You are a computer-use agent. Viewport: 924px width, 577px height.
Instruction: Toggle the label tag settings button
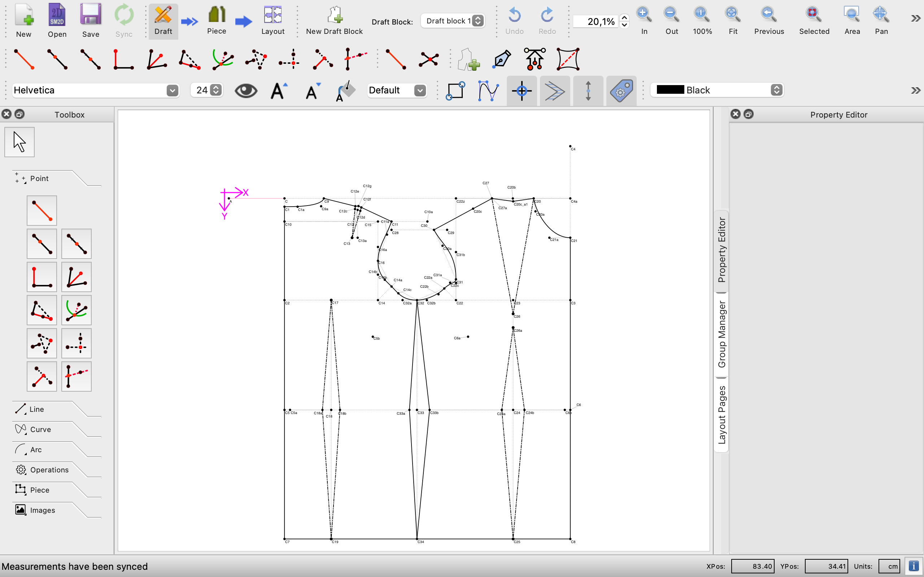click(621, 91)
